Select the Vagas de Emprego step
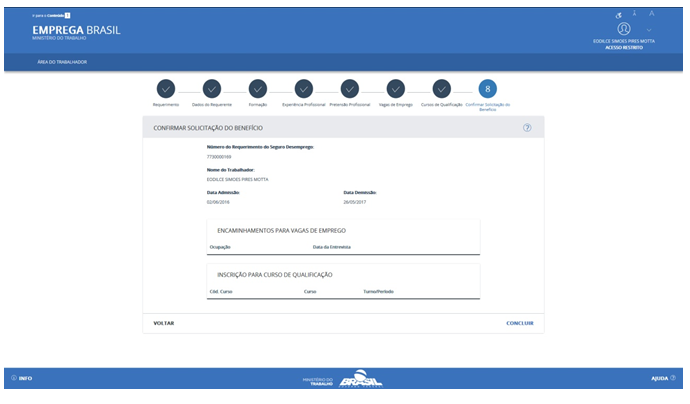 coord(396,89)
